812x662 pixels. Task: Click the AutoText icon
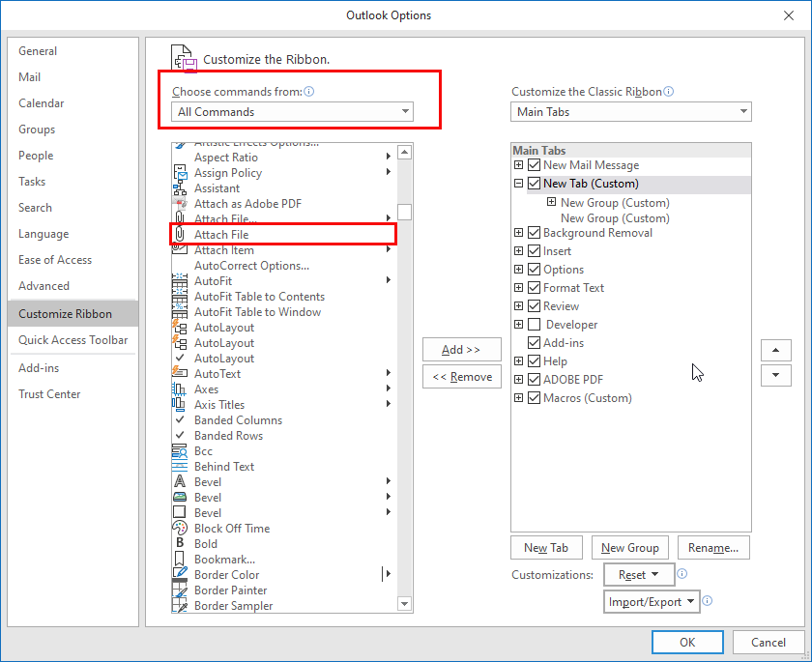pyautogui.click(x=180, y=373)
